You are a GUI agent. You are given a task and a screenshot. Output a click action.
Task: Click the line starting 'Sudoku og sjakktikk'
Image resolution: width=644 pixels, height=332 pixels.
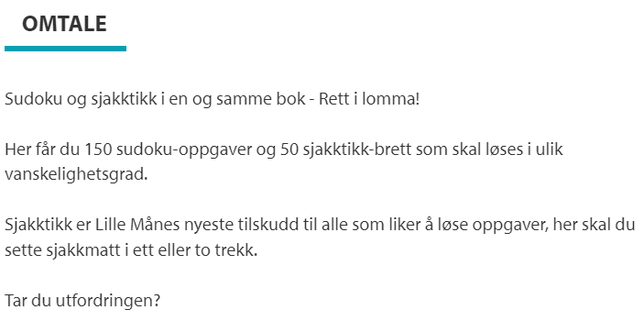pyautogui.click(x=212, y=99)
